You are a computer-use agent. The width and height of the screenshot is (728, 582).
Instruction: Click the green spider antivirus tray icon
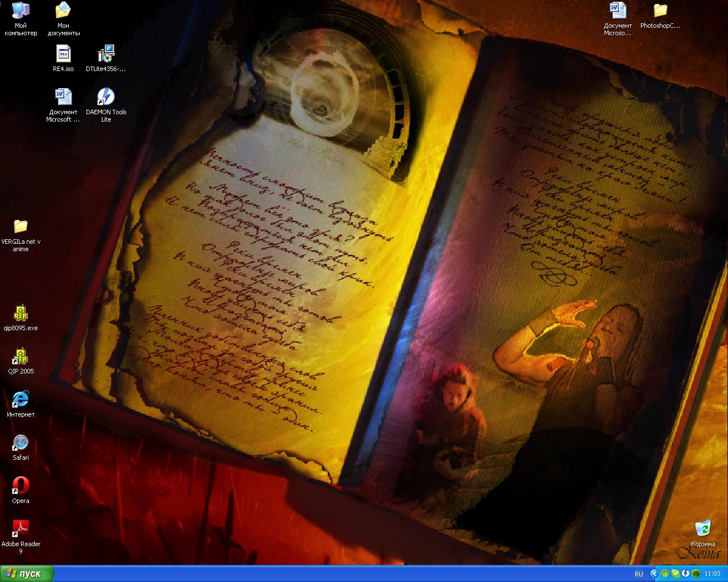695,574
